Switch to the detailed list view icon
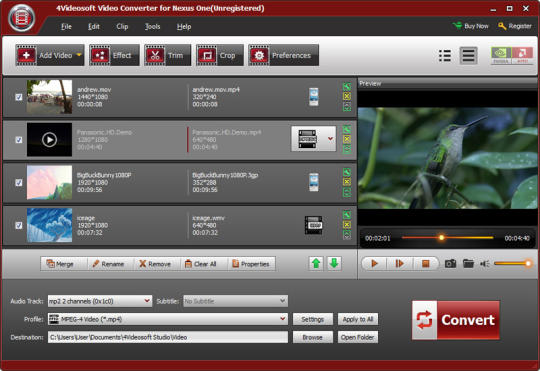540x371 pixels. tap(469, 55)
